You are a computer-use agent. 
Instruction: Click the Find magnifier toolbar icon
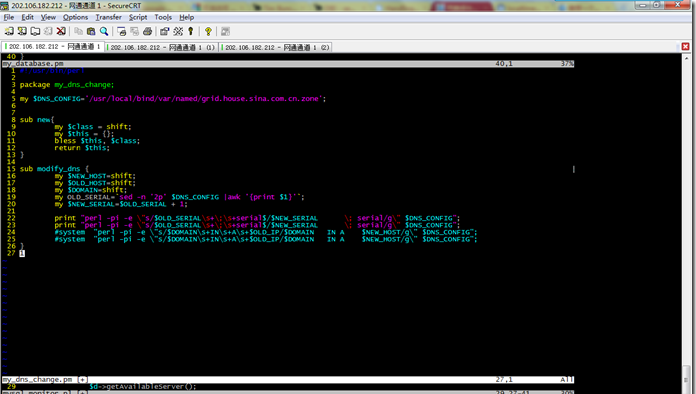[104, 31]
